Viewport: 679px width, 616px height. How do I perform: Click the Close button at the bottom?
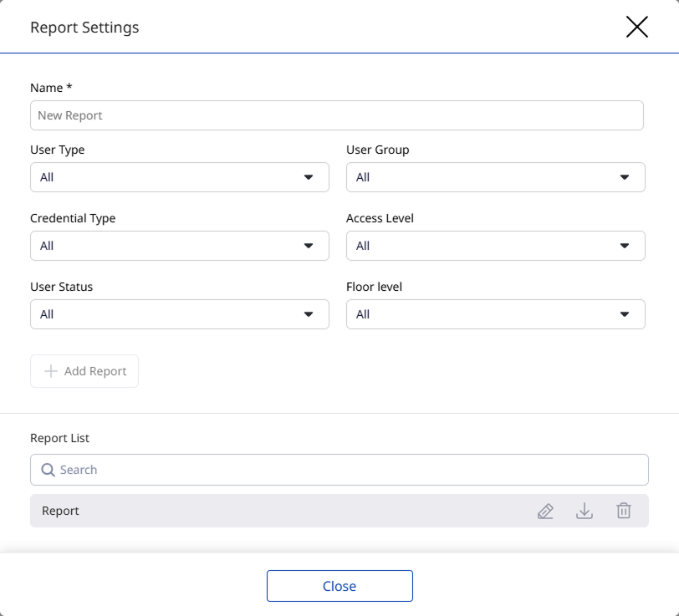point(339,586)
